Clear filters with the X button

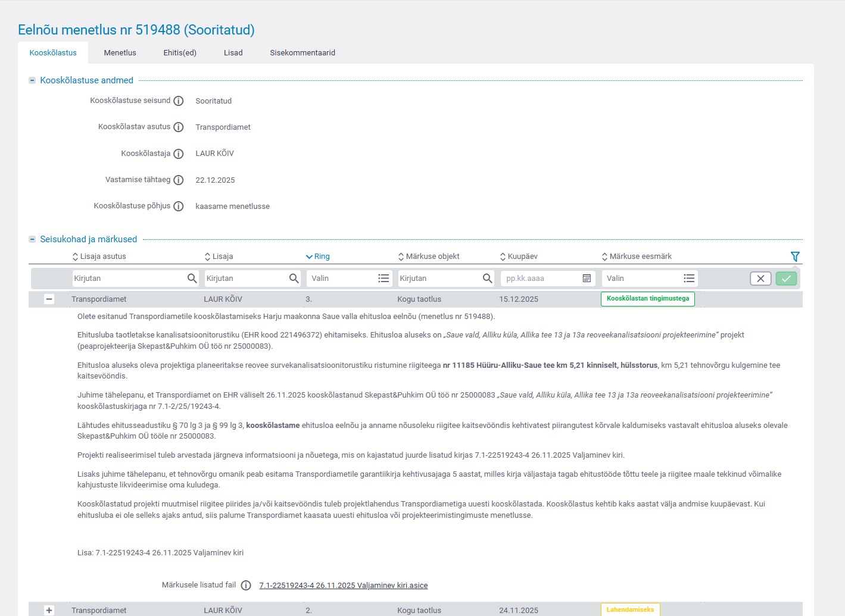[760, 279]
